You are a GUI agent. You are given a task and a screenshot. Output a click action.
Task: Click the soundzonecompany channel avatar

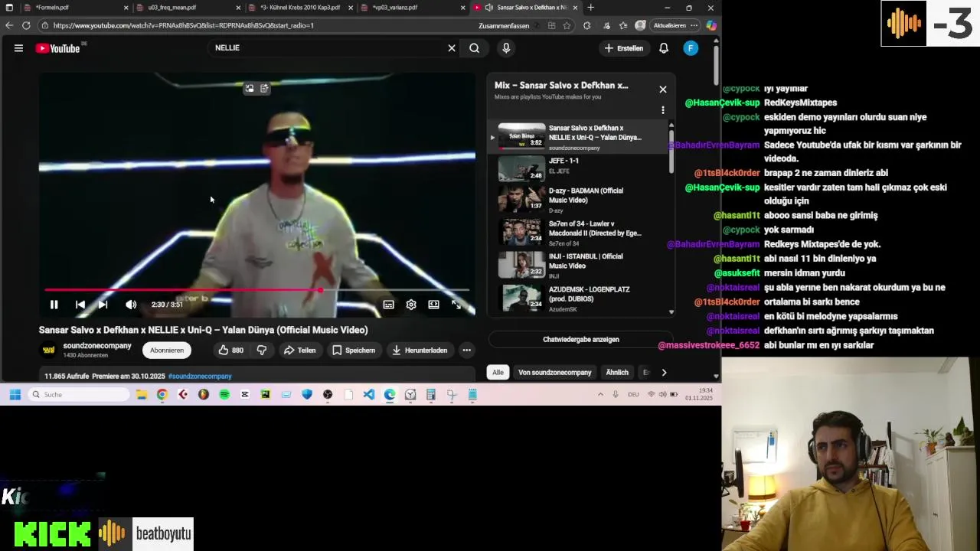[x=49, y=350]
